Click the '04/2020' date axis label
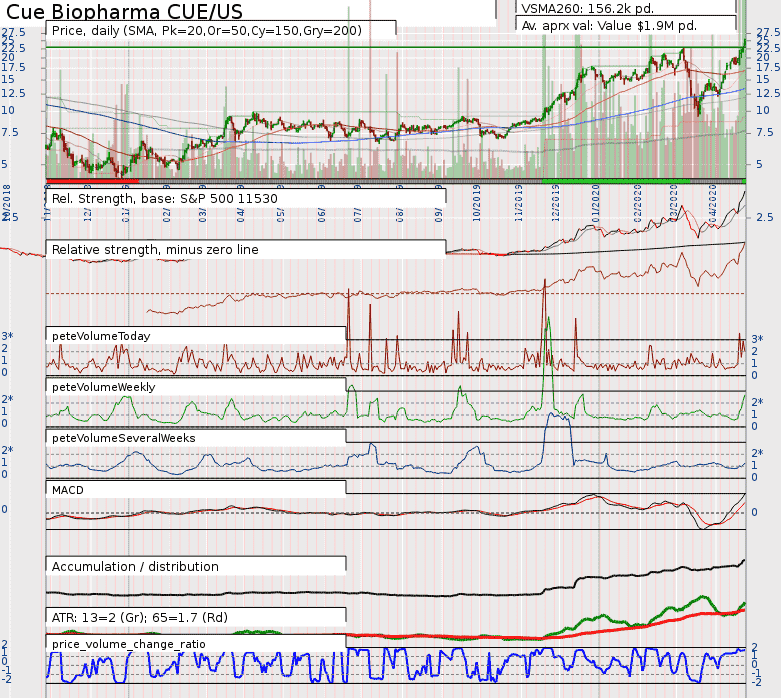The width and height of the screenshot is (781, 698). [713, 203]
